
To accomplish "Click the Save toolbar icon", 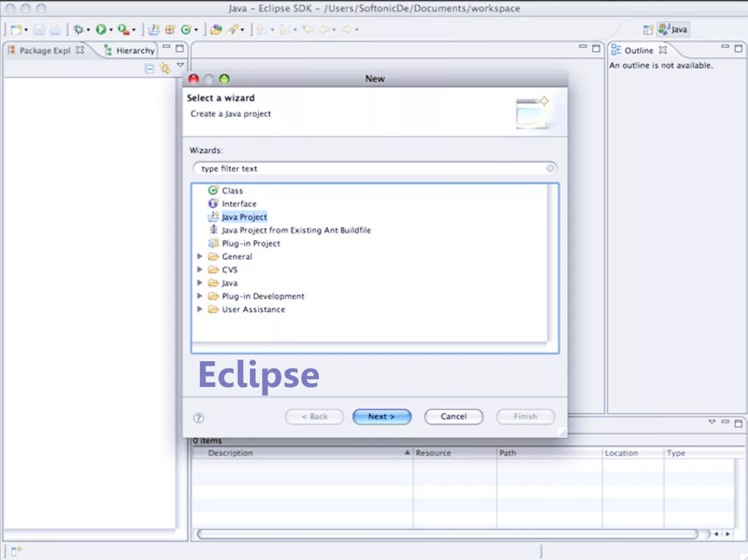I will (x=39, y=29).
